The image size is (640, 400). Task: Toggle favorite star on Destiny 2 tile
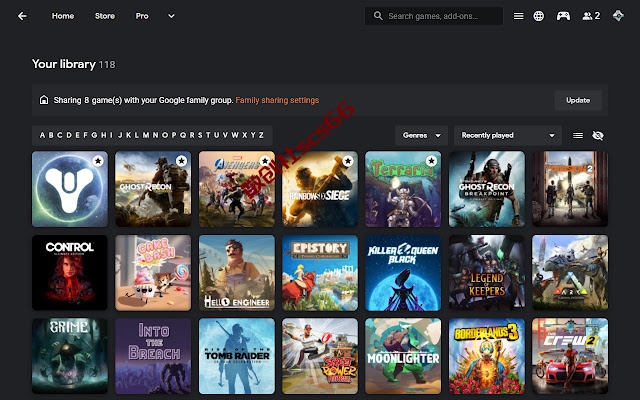coord(98,161)
